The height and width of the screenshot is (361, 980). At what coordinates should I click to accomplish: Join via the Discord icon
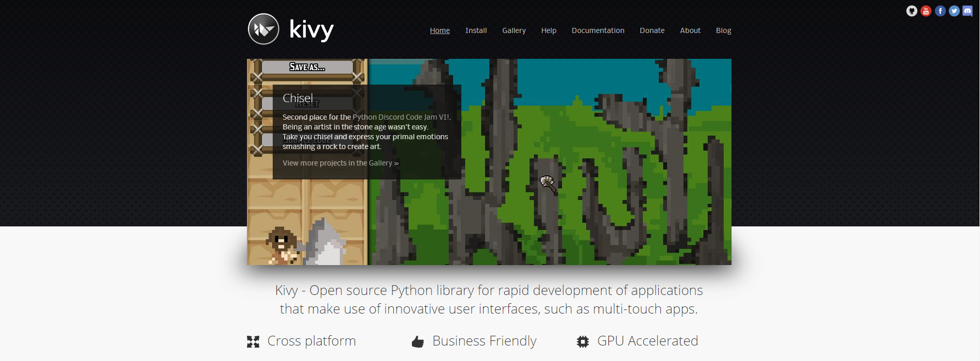[968, 11]
